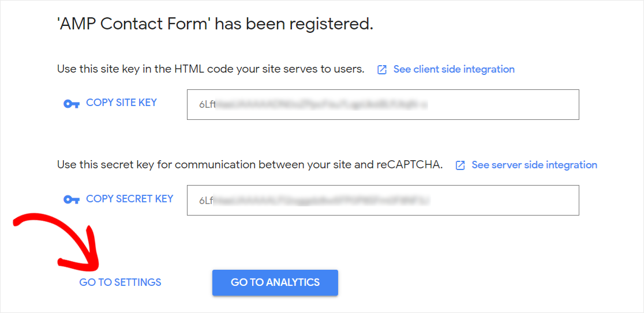Click the external-link icon before client side integration

point(382,70)
